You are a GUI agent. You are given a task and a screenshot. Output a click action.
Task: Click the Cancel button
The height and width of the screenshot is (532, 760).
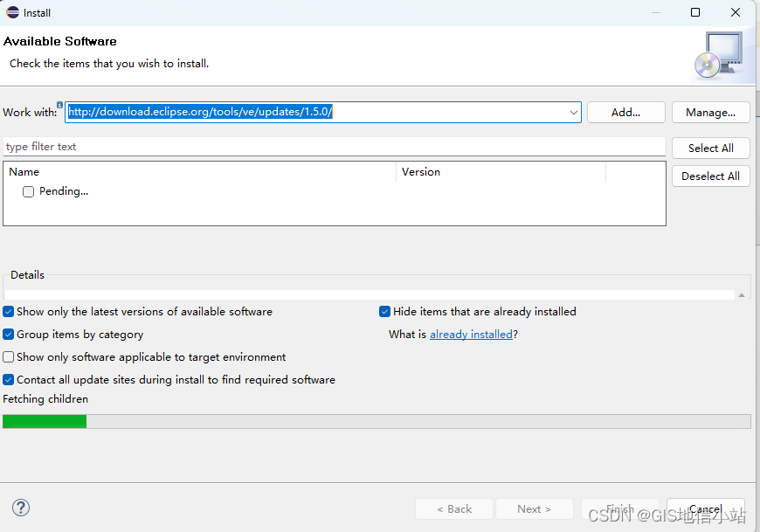705,508
